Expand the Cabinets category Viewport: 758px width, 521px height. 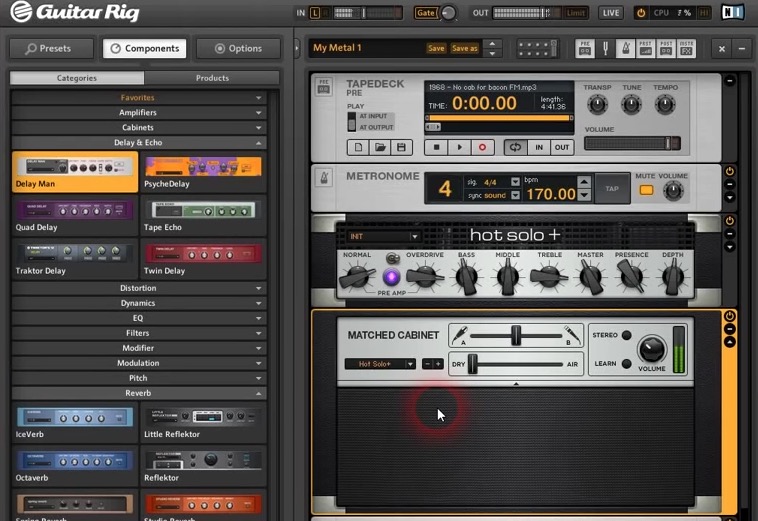(138, 128)
